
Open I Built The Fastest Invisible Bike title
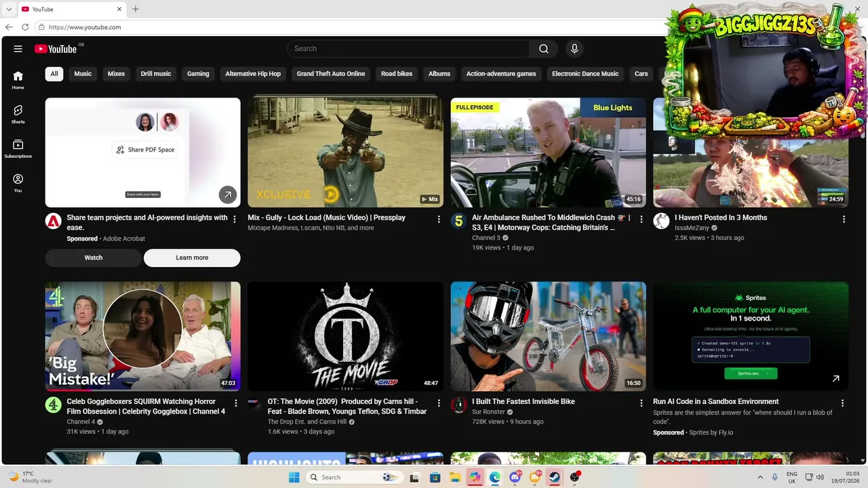[x=524, y=401]
